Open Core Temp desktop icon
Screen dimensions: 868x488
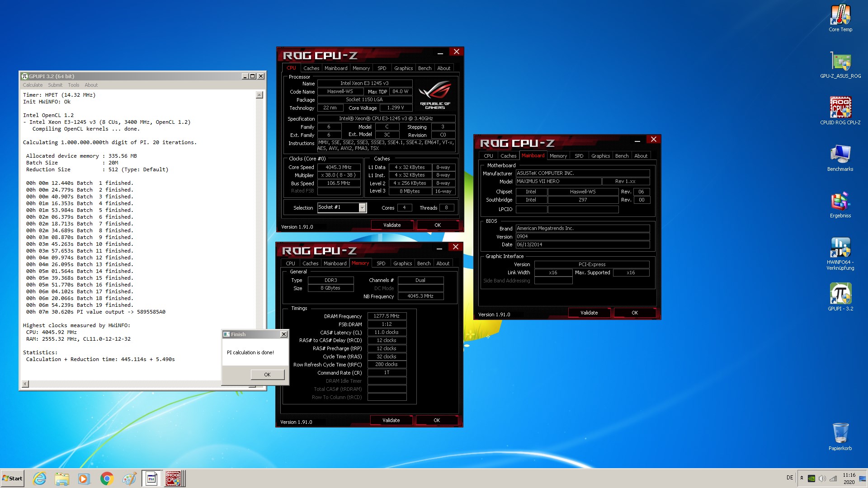[840, 18]
